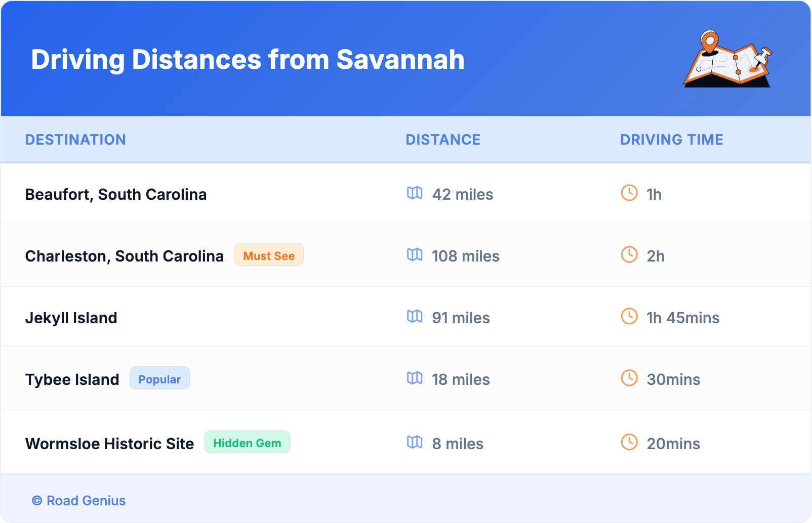Select the Beaufort, South Carolina destination
The image size is (812, 523).
pyautogui.click(x=116, y=195)
